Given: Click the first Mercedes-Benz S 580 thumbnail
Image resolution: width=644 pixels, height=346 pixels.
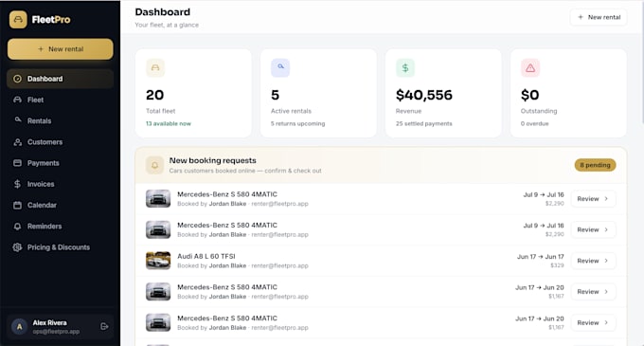Looking at the screenshot, I should [x=158, y=199].
